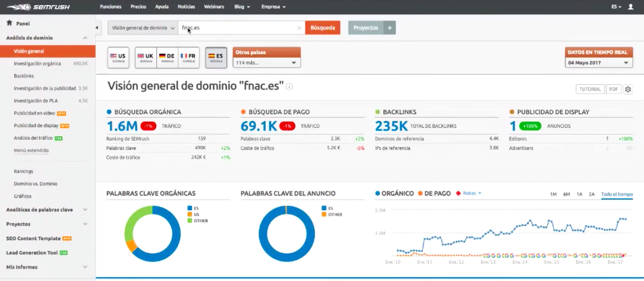Screen dimensions: 644x281
Task: Open the Visión general de dominio dropdown
Action: (x=143, y=28)
